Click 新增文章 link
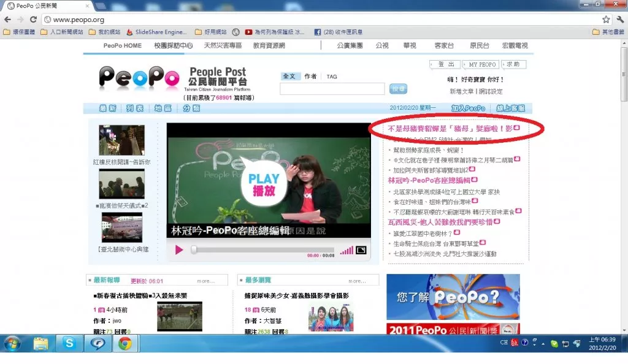The height and width of the screenshot is (364, 628). point(461,91)
